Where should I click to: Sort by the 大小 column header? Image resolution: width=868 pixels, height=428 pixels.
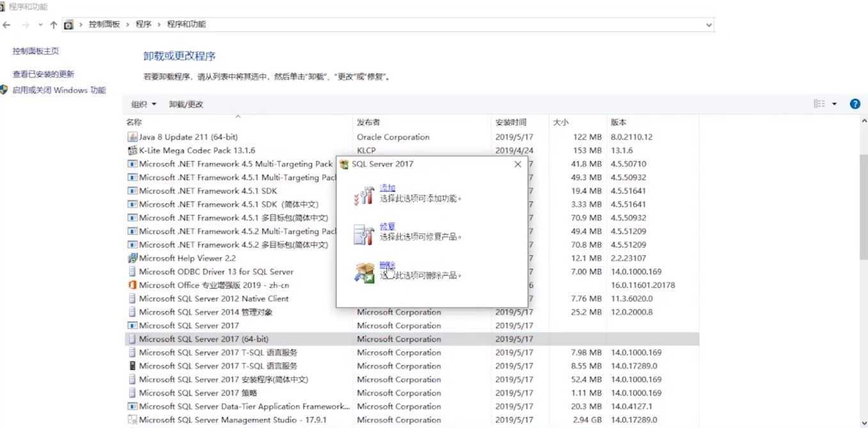[x=561, y=122]
